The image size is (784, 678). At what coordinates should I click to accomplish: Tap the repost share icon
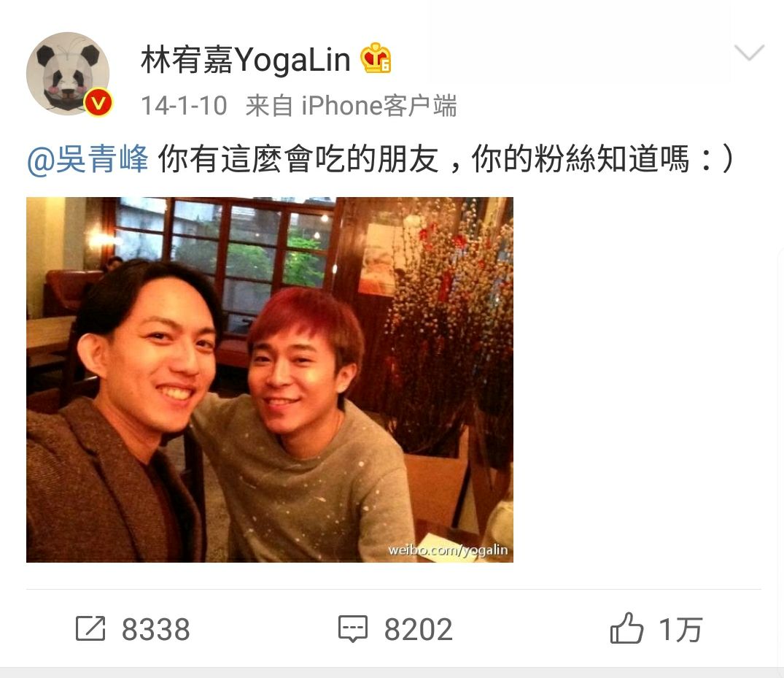[90, 628]
